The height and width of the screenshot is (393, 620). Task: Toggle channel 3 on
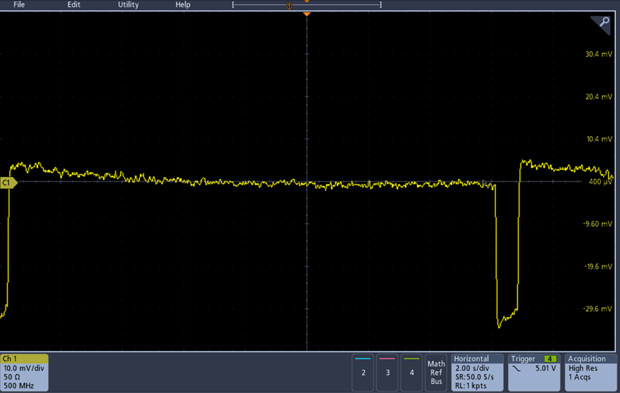(x=387, y=372)
